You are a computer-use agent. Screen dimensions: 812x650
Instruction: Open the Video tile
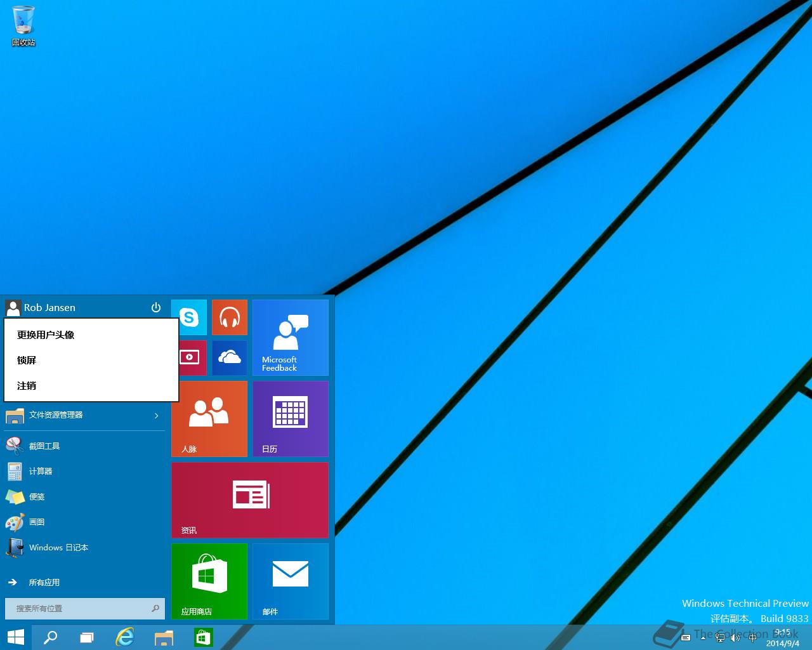point(193,358)
